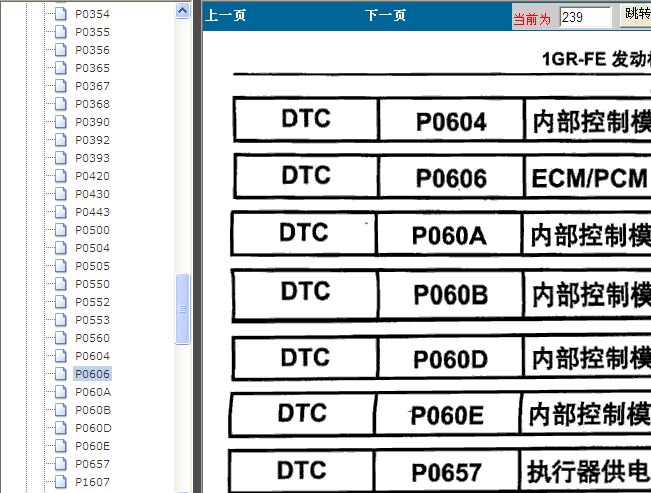
Task: Open the P0560 tree entry
Action: tap(92, 338)
